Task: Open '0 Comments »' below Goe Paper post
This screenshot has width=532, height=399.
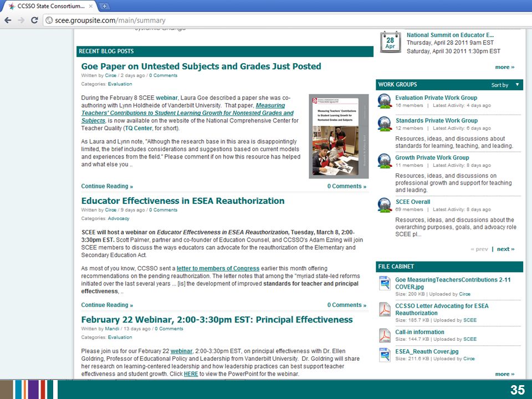Action: click(x=347, y=186)
